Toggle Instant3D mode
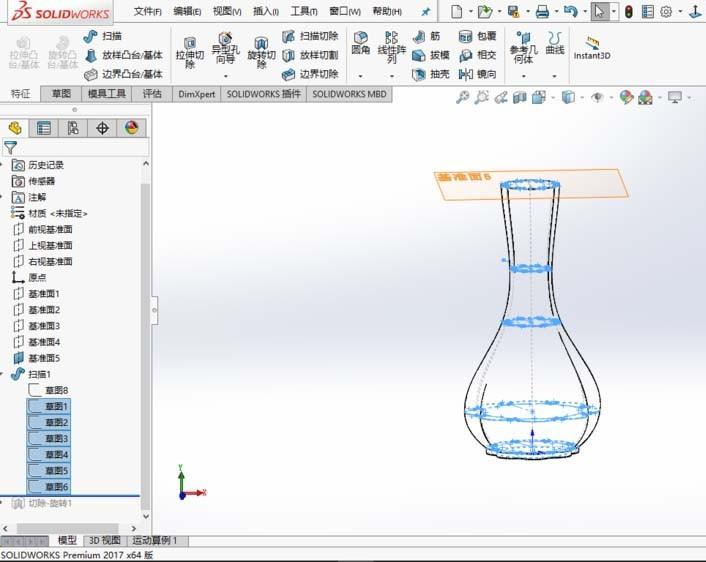The width and height of the screenshot is (706, 562). click(x=592, y=48)
